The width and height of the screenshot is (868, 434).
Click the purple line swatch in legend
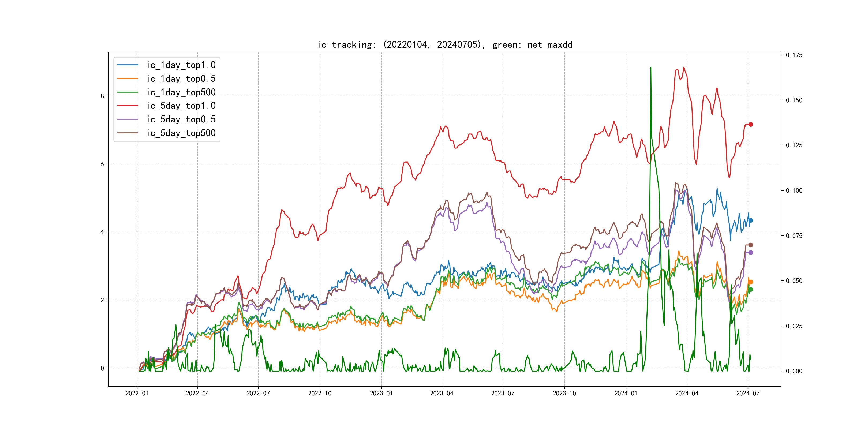tap(128, 119)
